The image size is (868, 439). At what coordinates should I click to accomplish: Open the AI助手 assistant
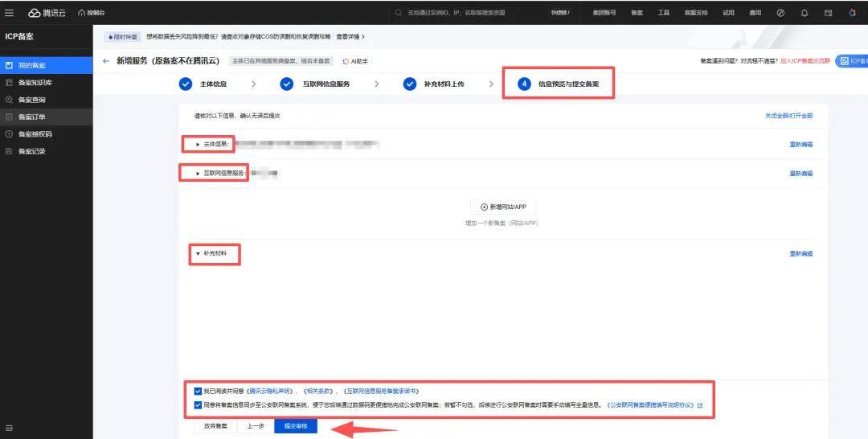(x=355, y=61)
